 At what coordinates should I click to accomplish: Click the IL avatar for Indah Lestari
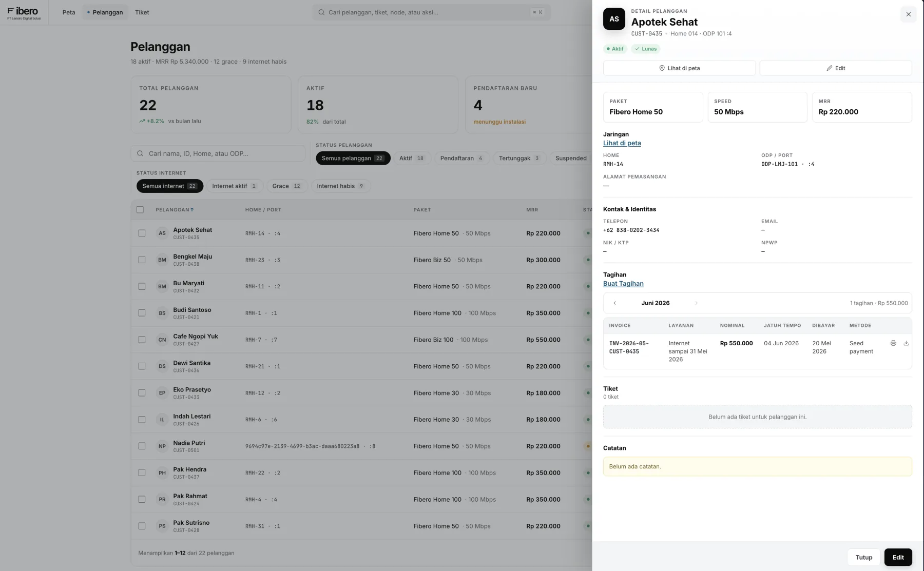click(162, 420)
